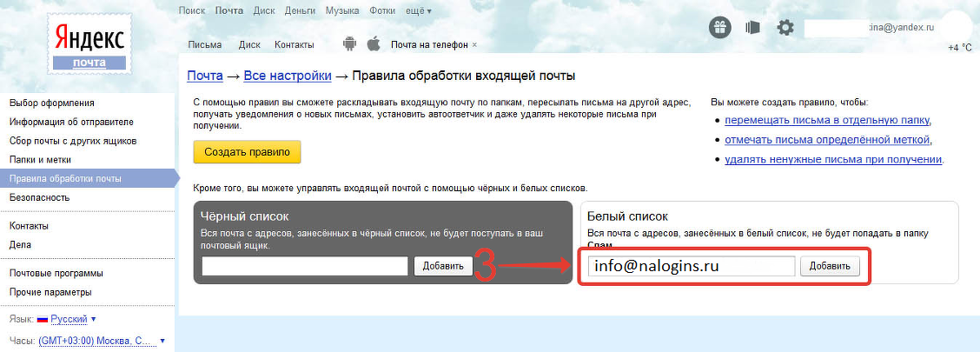
Task: Expand the 'ещё' services dropdown
Action: pyautogui.click(x=418, y=10)
